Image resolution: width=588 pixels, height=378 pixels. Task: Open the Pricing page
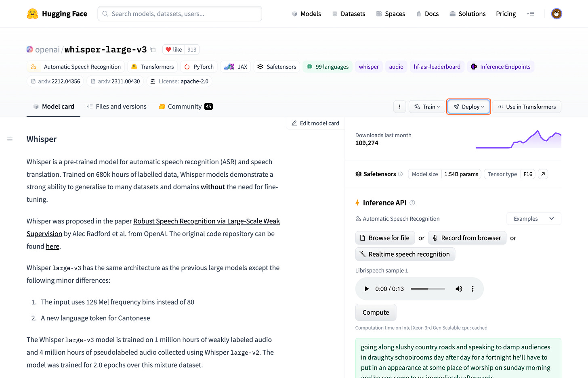(x=506, y=14)
